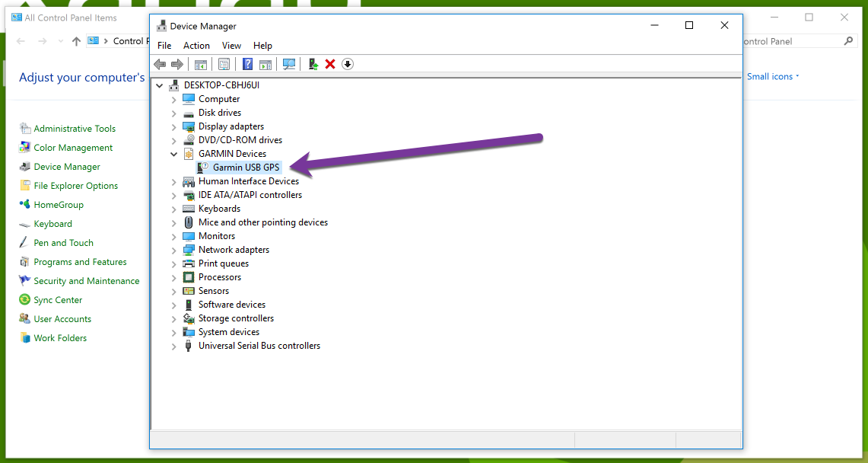Select the Garmin USB GPS device label
Image resolution: width=868 pixels, height=463 pixels.
click(x=246, y=168)
